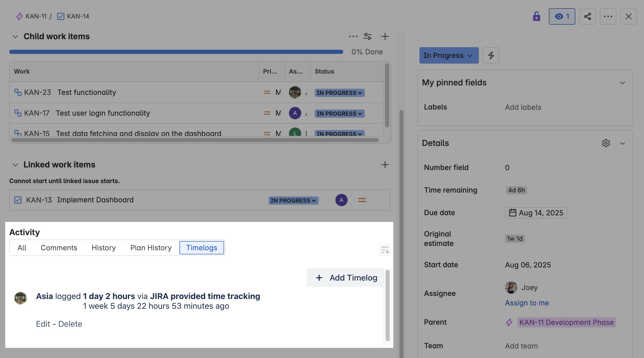644x358 pixels.
Task: Open KAN-23 status In Progress dropdown
Action: click(x=339, y=93)
